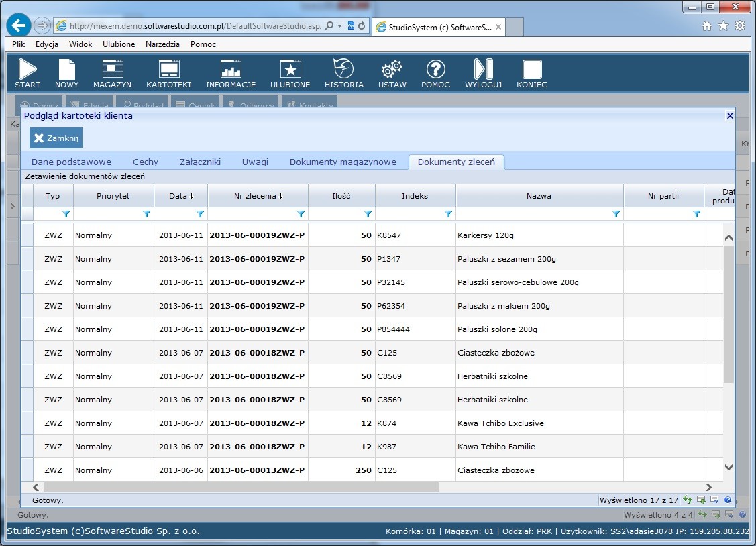Screen dimensions: 756x546
Task: Refresh the page via address bar icon
Action: pyautogui.click(x=362, y=25)
